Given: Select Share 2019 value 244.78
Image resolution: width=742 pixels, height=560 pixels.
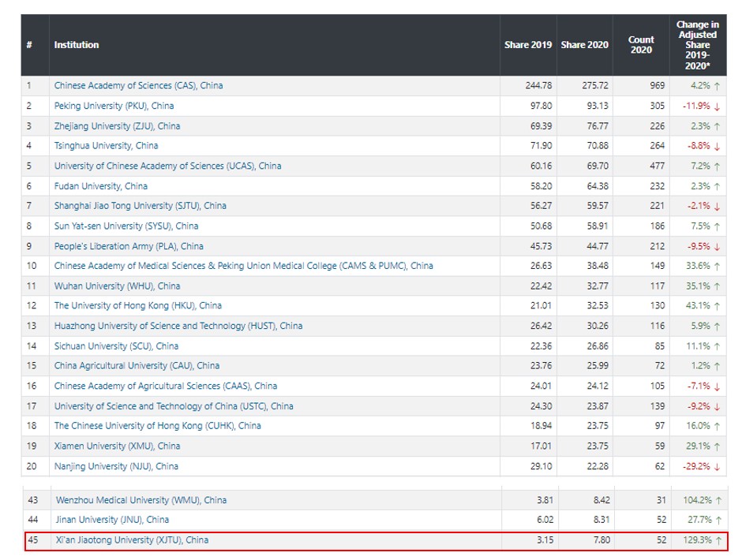Looking at the screenshot, I should pyautogui.click(x=538, y=86).
